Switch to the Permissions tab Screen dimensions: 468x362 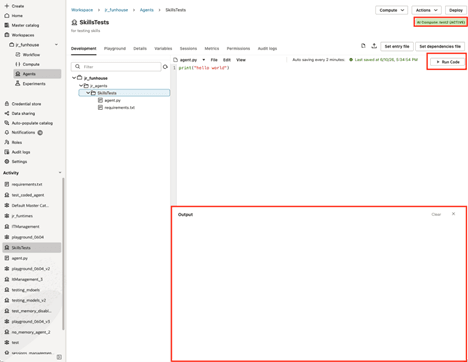[238, 49]
